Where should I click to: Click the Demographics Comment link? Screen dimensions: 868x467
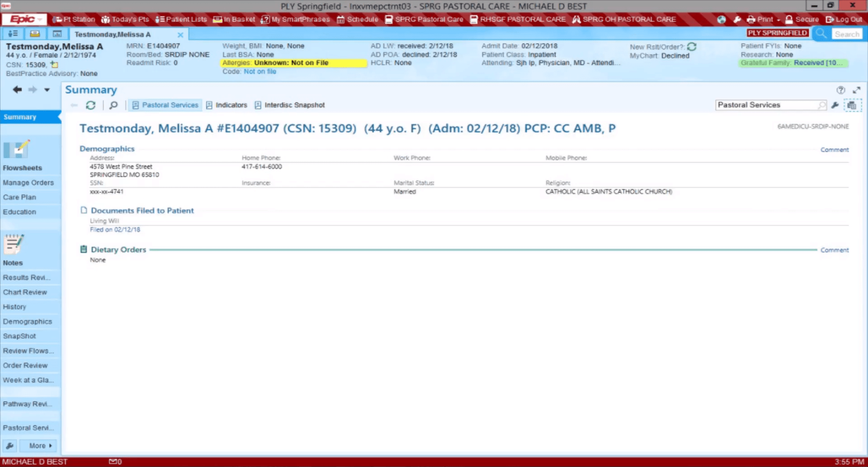[x=834, y=150]
